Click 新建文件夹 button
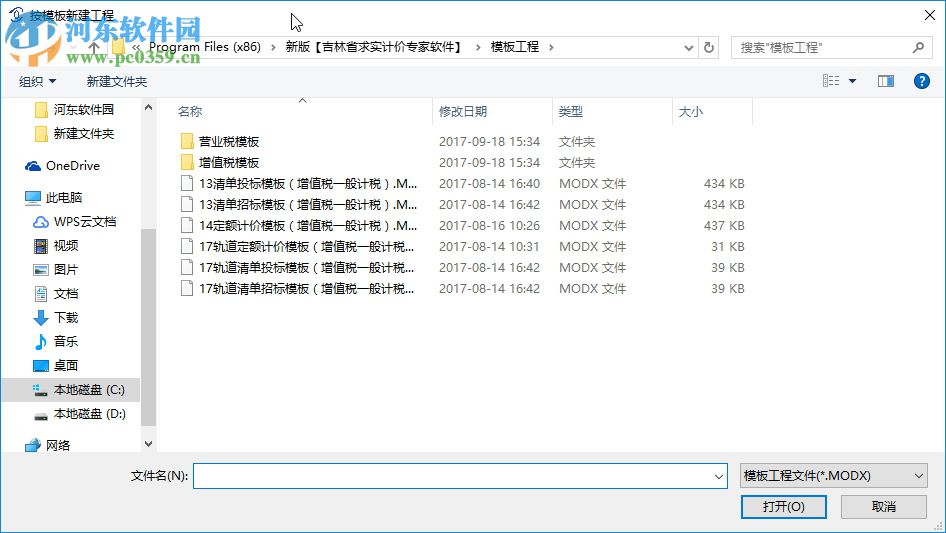Image resolution: width=946 pixels, height=533 pixels. pos(116,81)
